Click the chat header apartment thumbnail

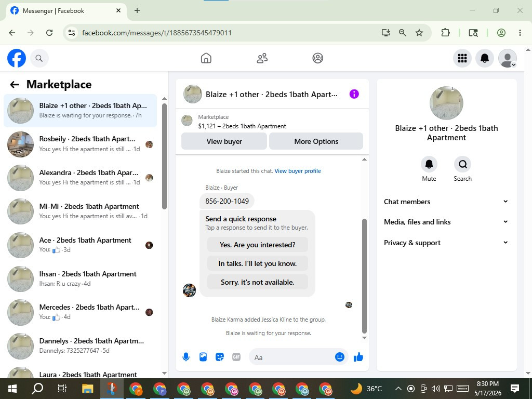coord(193,94)
